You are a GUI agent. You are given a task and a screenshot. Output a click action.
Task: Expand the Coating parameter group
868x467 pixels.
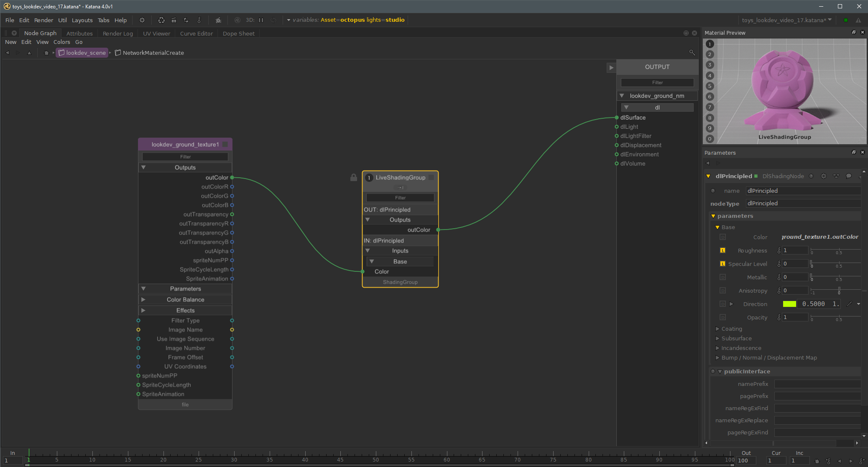[x=717, y=329]
